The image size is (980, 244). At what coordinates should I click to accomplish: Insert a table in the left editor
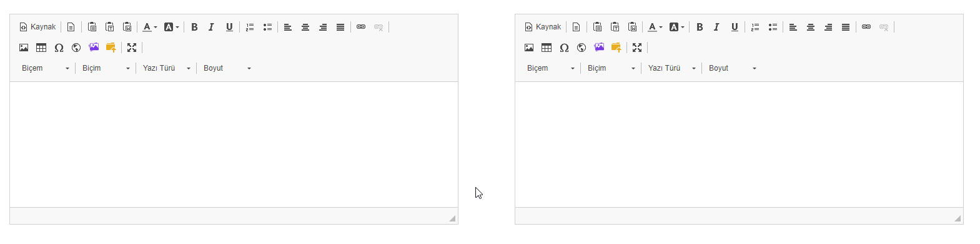(x=41, y=48)
